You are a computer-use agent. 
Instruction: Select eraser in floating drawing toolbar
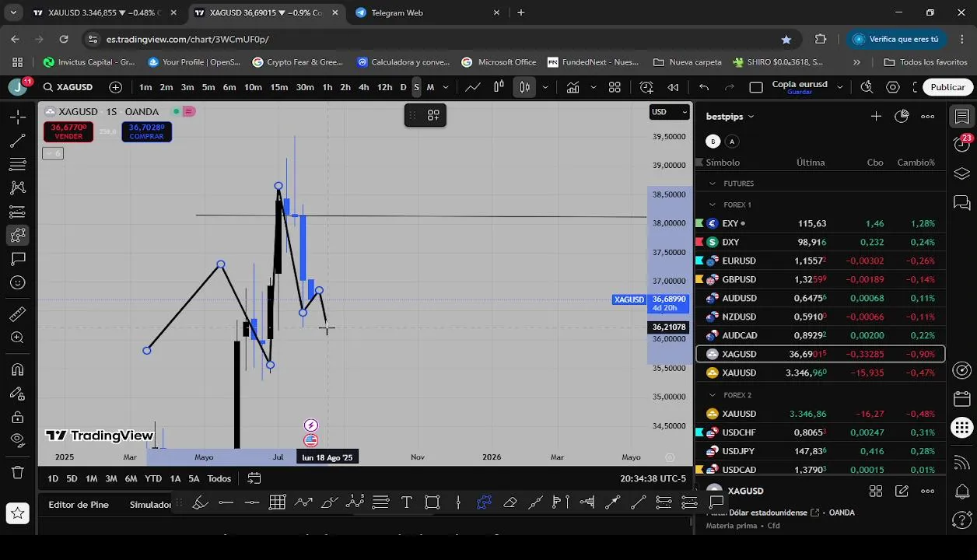[x=510, y=502]
